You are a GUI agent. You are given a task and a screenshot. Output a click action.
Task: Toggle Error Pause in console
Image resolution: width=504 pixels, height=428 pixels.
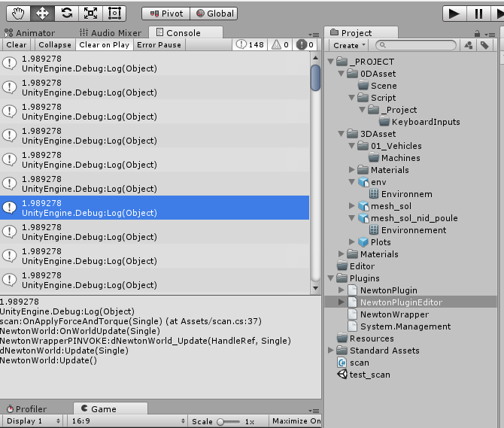point(159,45)
